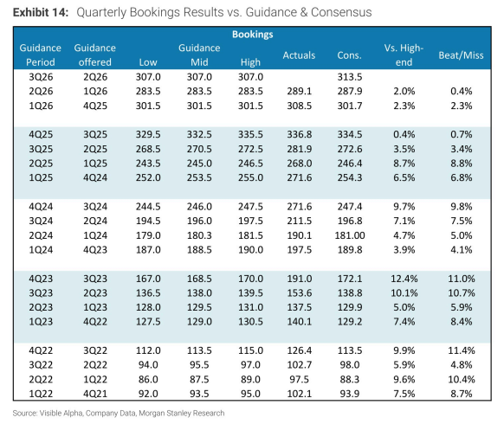Click the 0.4% beat/miss for 2Q26
The height and width of the screenshot is (424, 504).
(462, 91)
